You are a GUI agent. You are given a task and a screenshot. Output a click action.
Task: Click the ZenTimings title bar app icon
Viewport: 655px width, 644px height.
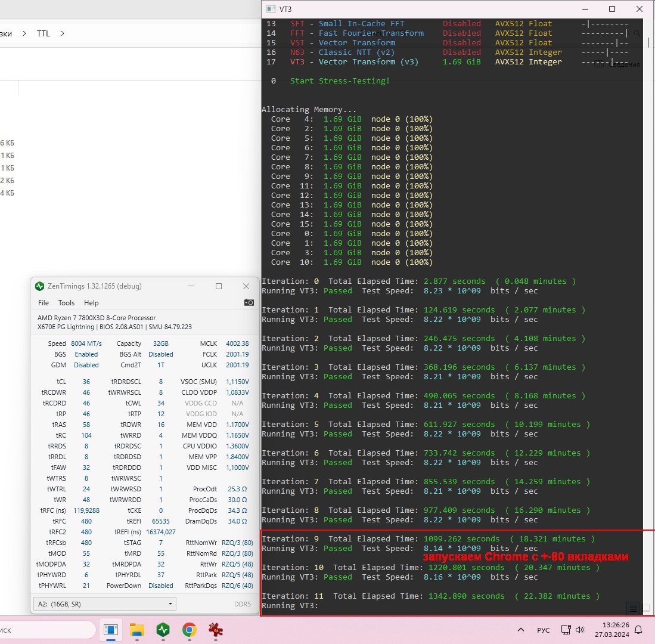(x=40, y=286)
